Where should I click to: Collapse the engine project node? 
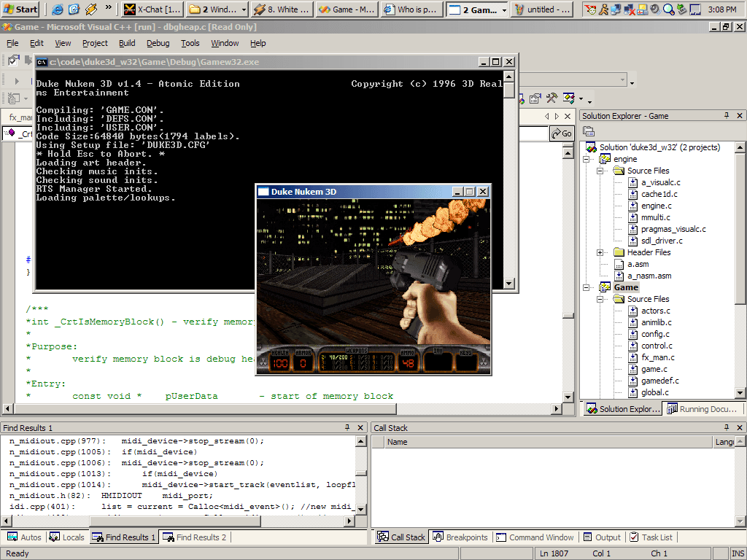(587, 159)
